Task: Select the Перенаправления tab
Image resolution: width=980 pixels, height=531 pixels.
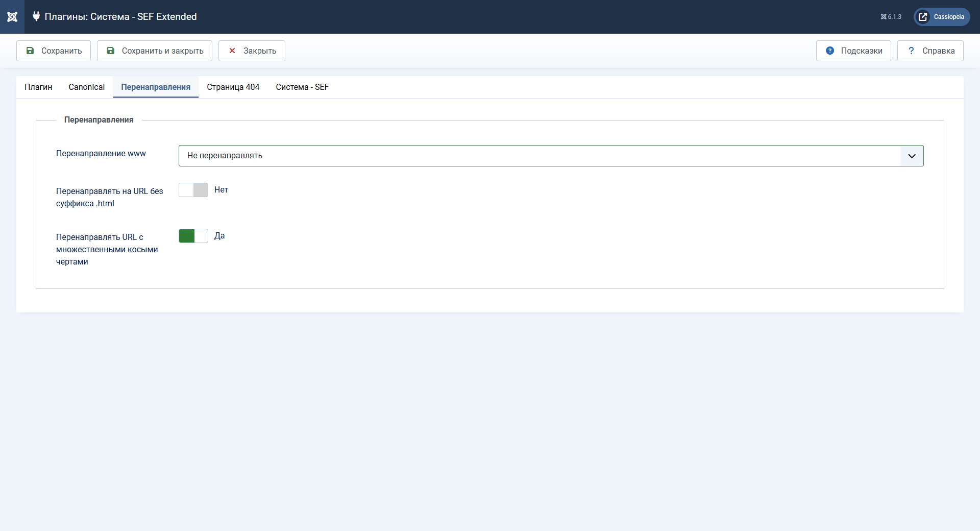Action: (156, 87)
